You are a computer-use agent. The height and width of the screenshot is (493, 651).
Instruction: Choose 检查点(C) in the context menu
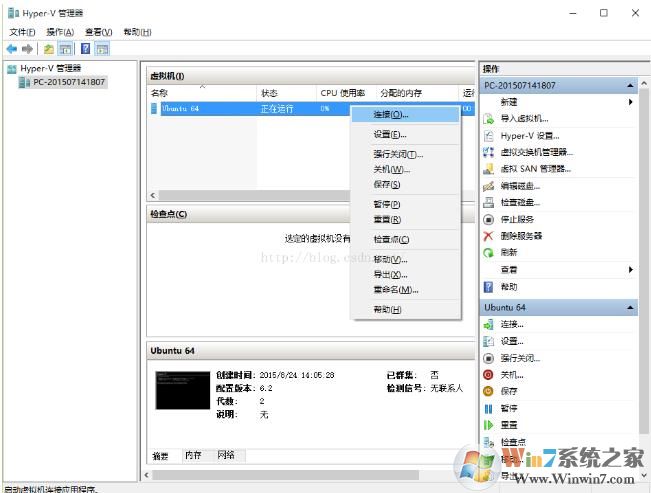pos(406,240)
